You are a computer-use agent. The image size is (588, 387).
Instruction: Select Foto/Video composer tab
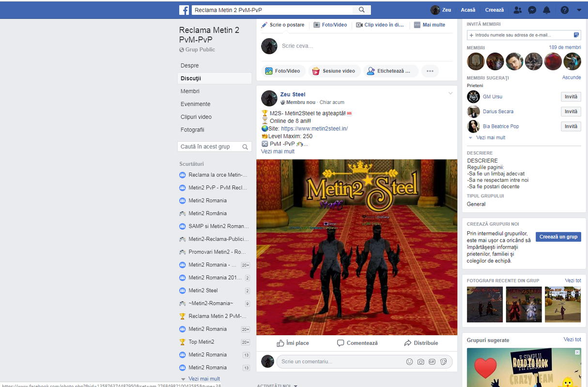tap(330, 25)
